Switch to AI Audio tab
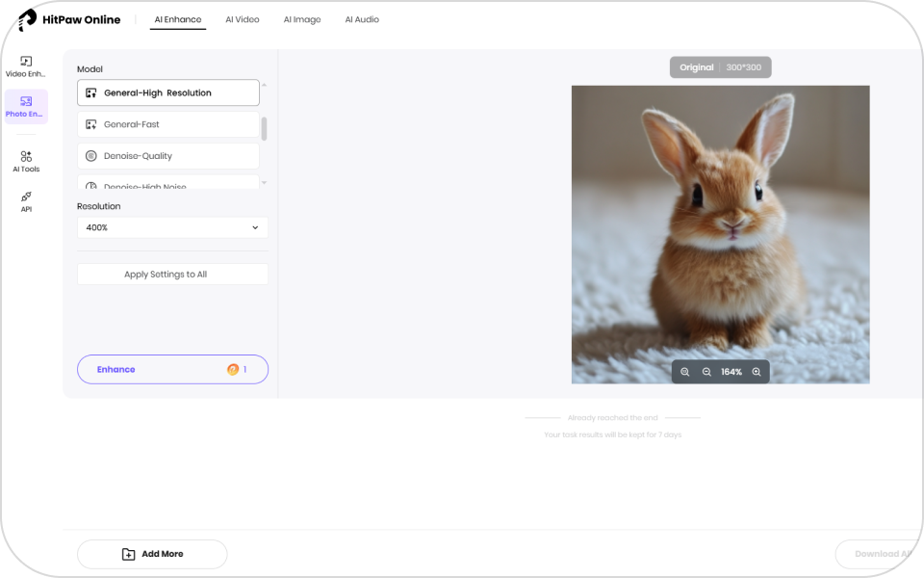The height and width of the screenshot is (578, 924). point(362,19)
